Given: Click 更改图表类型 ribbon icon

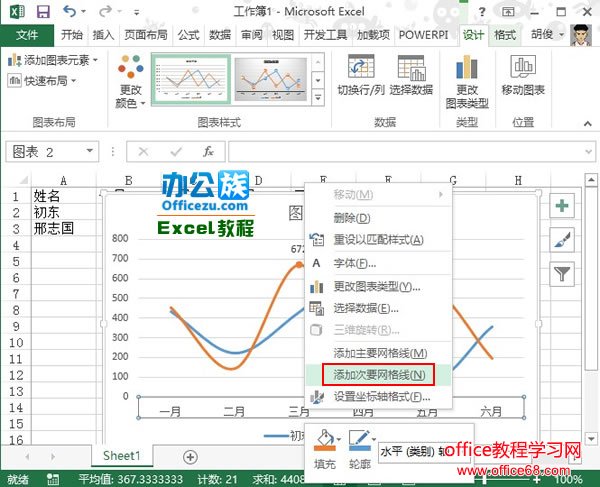Looking at the screenshot, I should click(467, 67).
